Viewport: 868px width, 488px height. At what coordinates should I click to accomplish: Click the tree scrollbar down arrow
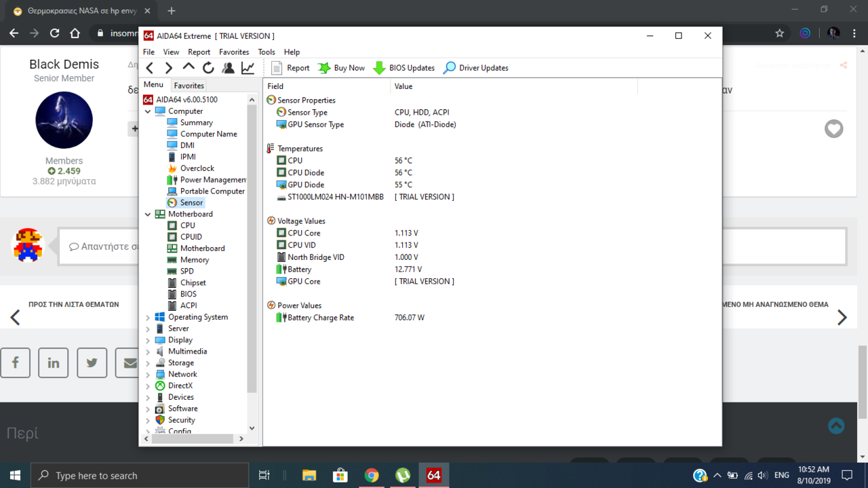(x=252, y=428)
